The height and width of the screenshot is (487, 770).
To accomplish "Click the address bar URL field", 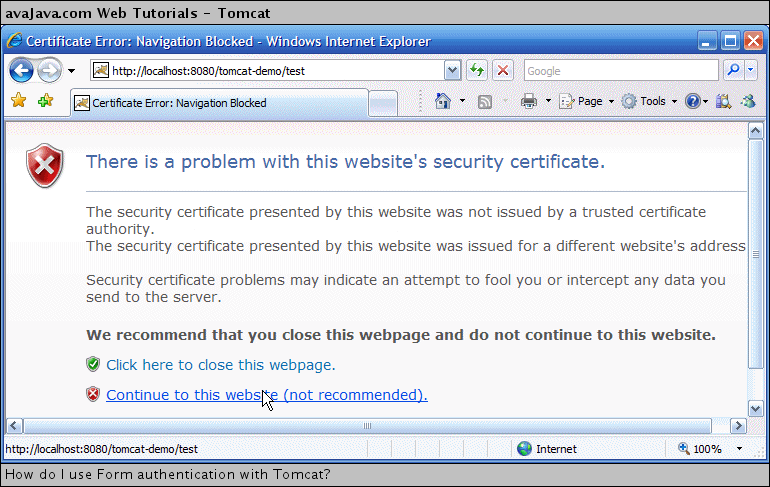I will [x=277, y=71].
